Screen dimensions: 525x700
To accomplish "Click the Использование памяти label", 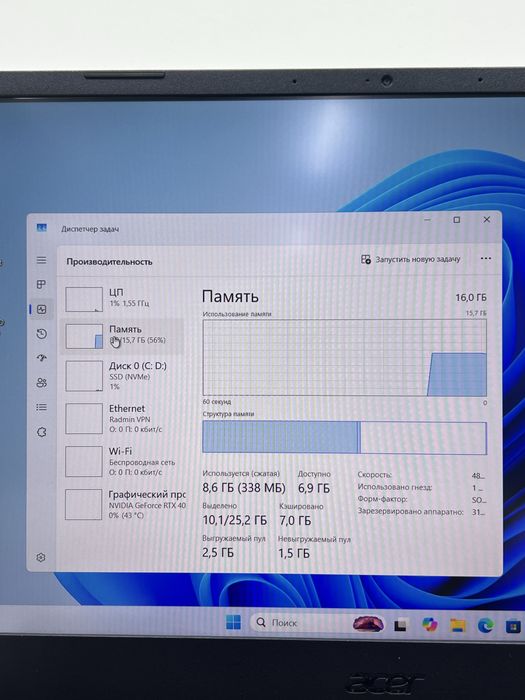I will tap(237, 314).
